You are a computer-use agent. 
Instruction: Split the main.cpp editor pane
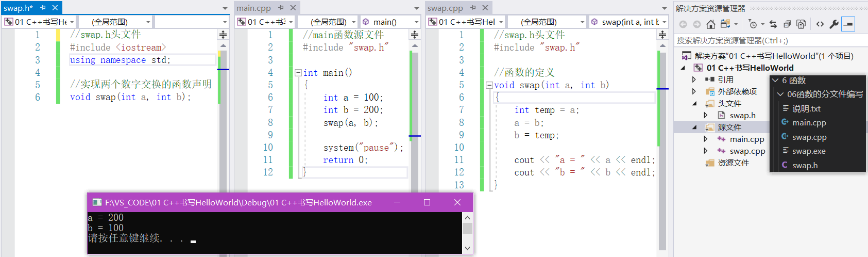point(415,35)
